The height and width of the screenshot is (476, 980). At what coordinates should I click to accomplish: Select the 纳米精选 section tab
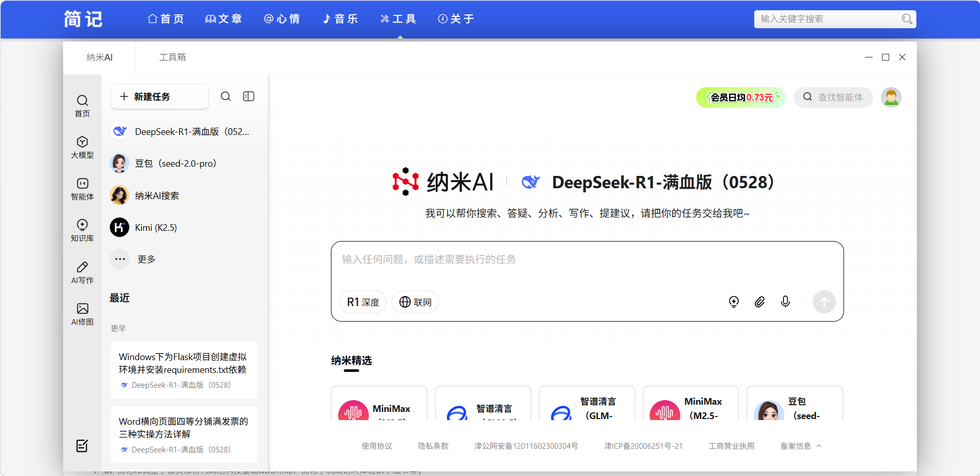[351, 361]
